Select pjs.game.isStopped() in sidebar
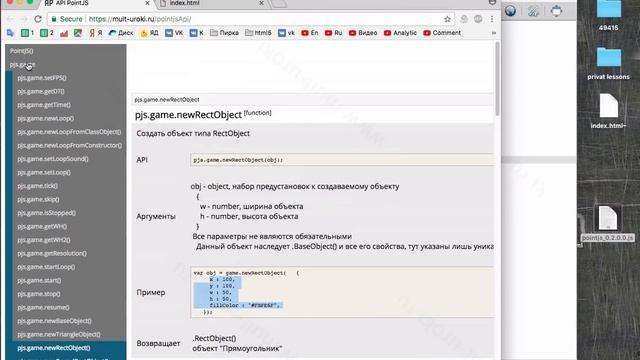Viewport: 640px width, 360px height. (x=47, y=213)
